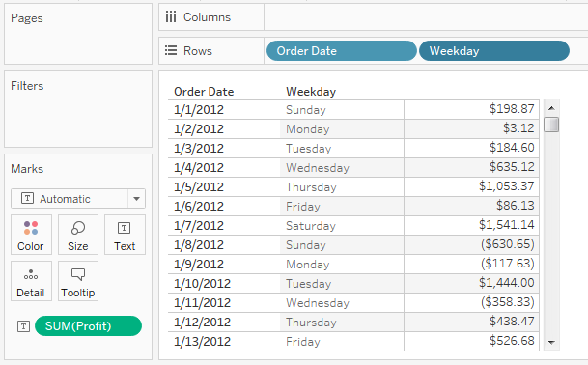Click text icon beside SUM(Profit) pill
This screenshot has height=365, width=588.
click(23, 326)
